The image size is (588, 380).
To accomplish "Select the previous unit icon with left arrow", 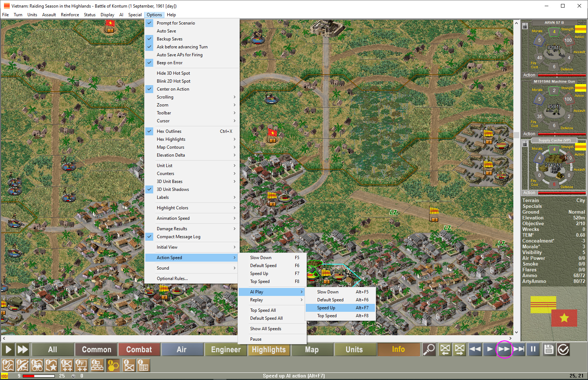I will [445, 349].
